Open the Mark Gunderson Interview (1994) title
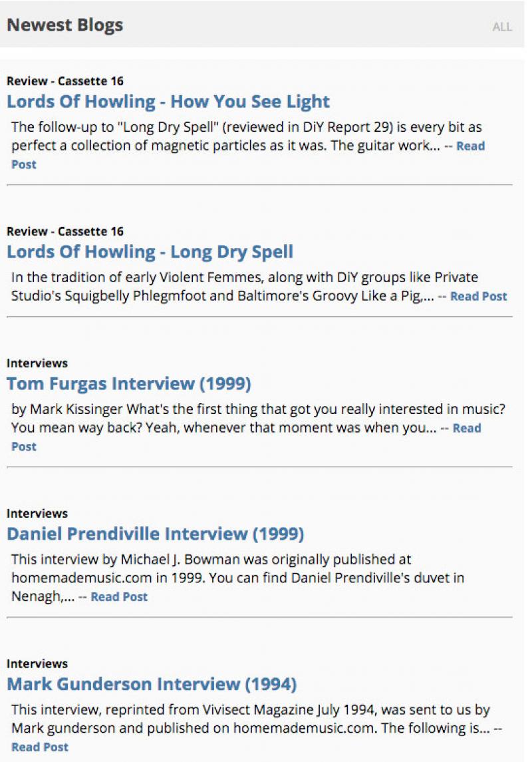This screenshot has height=762, width=532. pyautogui.click(x=152, y=685)
